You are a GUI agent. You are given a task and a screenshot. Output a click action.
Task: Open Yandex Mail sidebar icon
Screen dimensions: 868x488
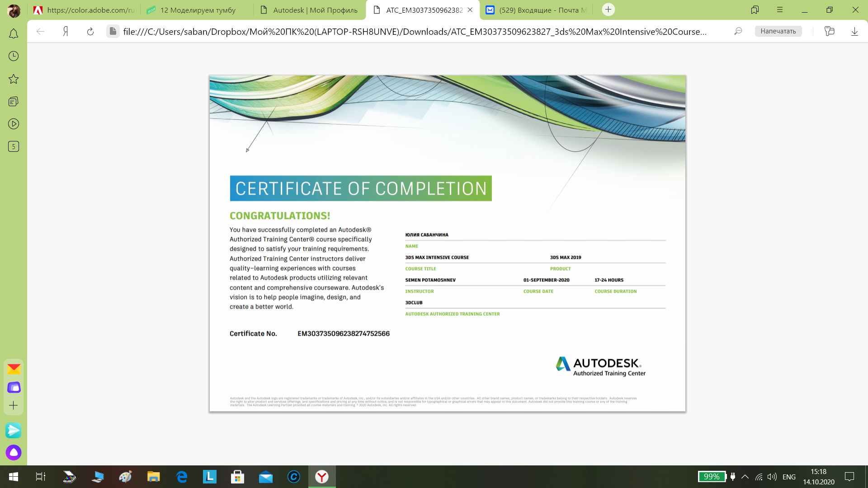click(x=14, y=369)
